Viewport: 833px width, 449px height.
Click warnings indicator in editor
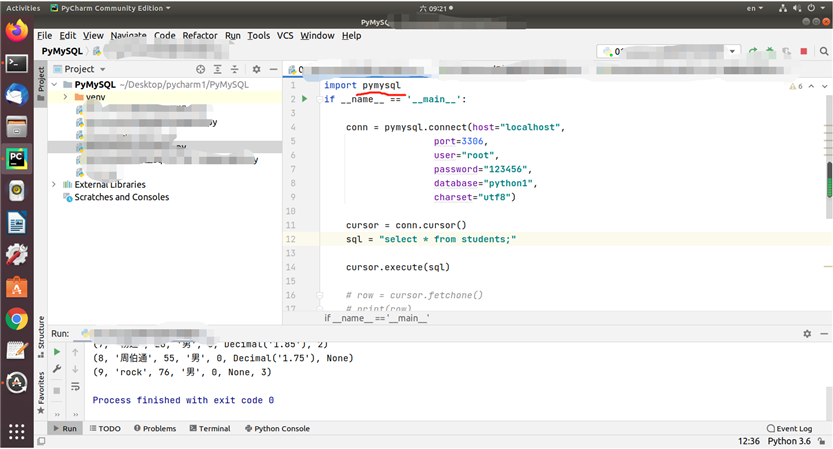[x=796, y=86]
